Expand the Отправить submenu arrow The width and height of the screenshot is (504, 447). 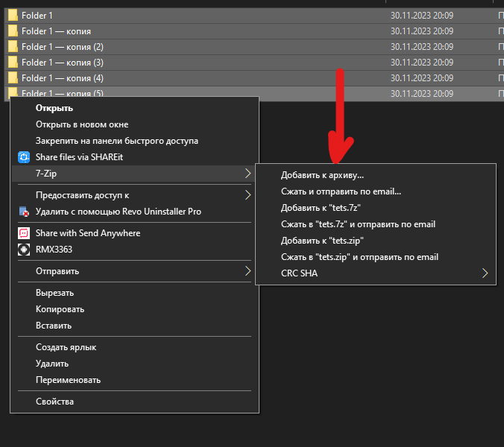(x=248, y=271)
